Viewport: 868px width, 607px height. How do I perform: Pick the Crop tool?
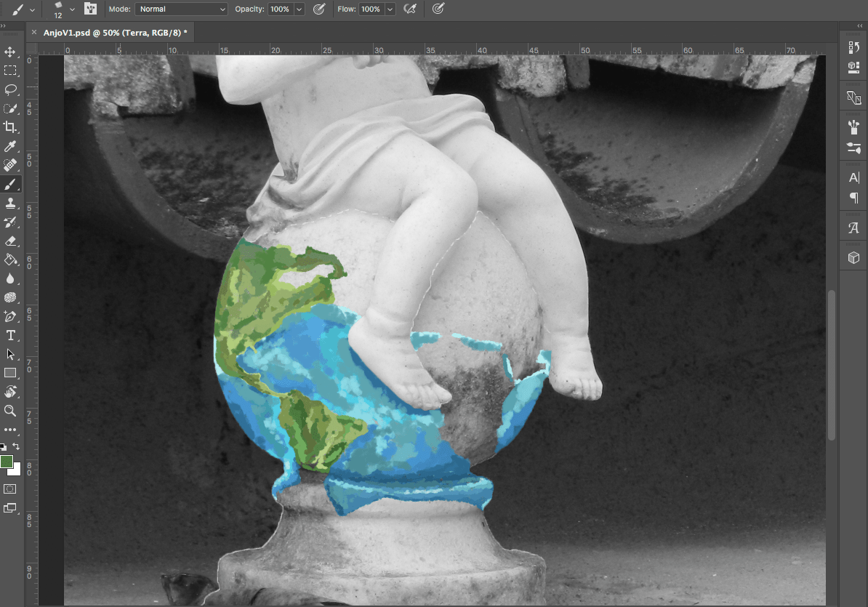tap(10, 128)
